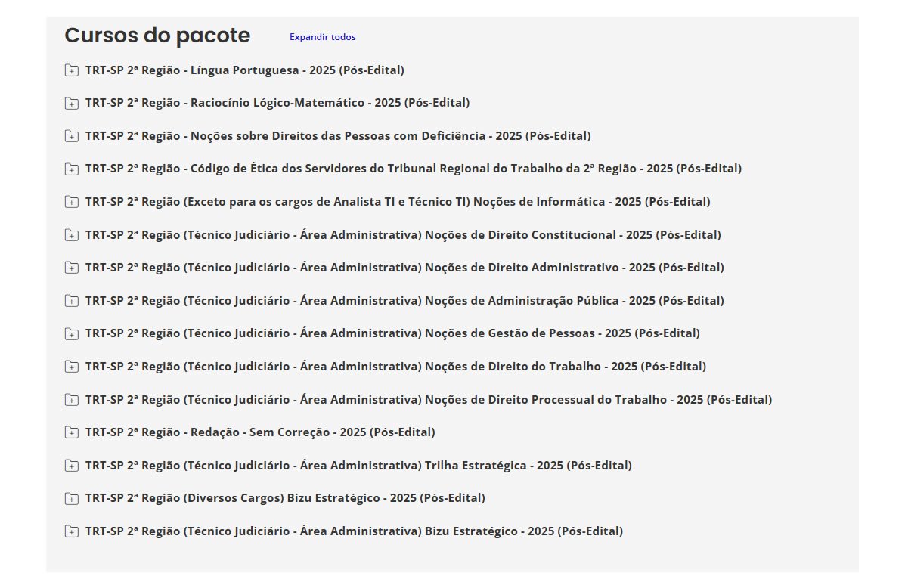Screen dimensions: 905x588
Task: Click folder-plus icon beside Língua Portuguesa course
Action: coord(71,70)
